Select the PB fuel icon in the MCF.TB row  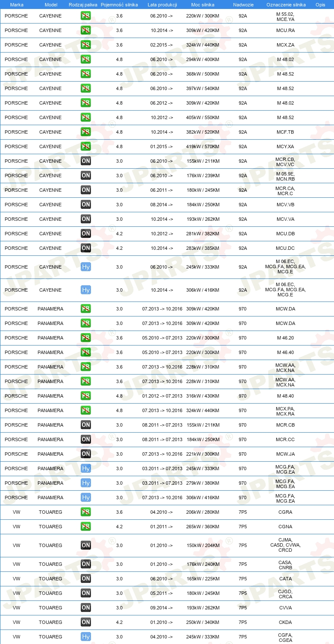point(86,132)
